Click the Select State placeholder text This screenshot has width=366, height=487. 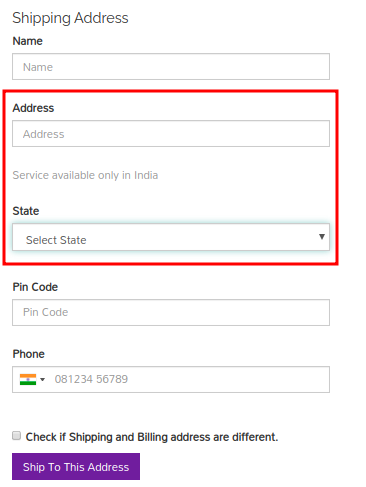(56, 240)
